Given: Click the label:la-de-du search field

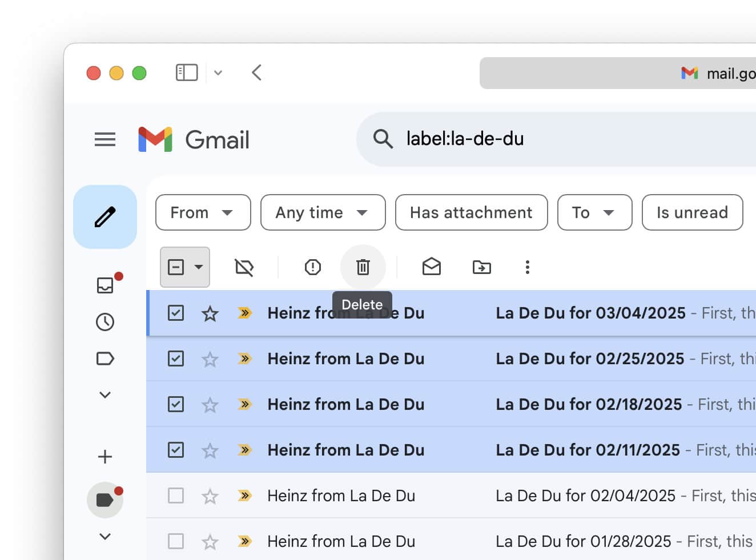Looking at the screenshot, I should 556,139.
